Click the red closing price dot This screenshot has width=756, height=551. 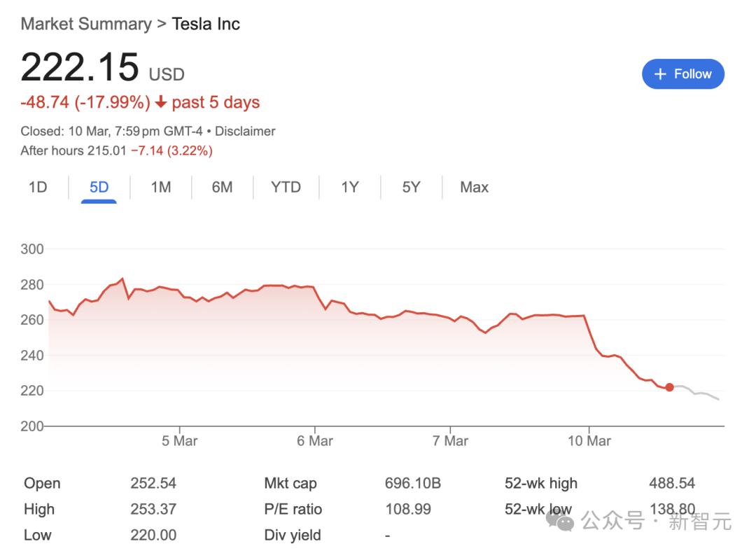click(670, 387)
